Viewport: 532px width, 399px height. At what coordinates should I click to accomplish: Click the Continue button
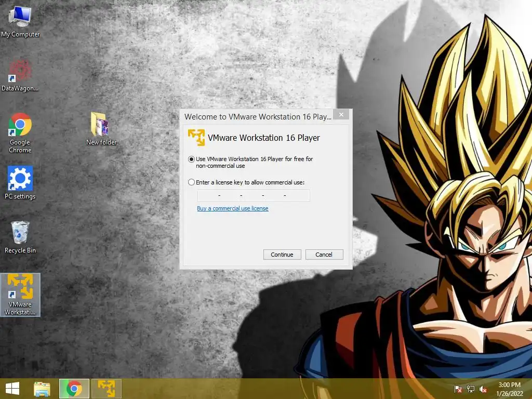point(282,255)
